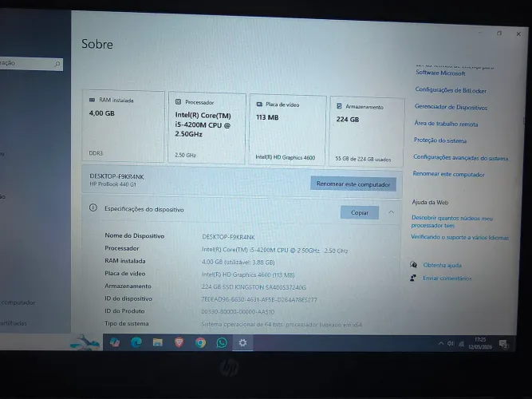Launch Microsoft Edge from taskbar
This screenshot has width=532, height=399.
coord(136,342)
